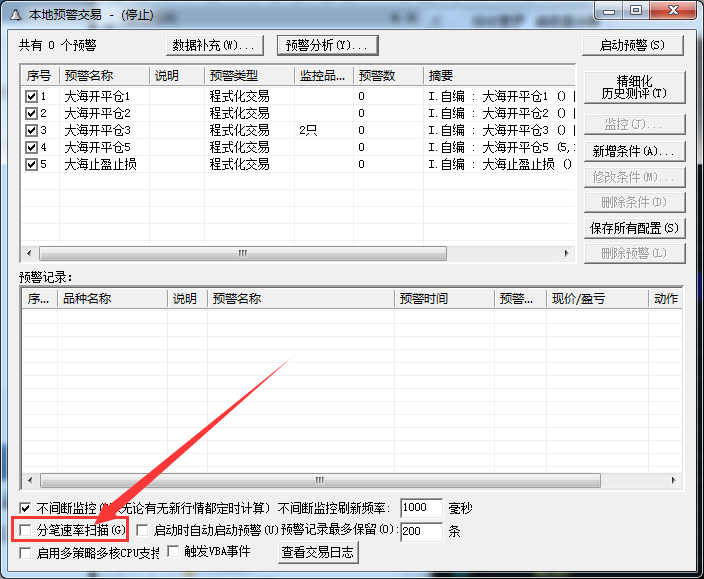Click left arrow of alert list scrollbar
Image resolution: width=704 pixels, height=579 pixels.
tap(30, 253)
